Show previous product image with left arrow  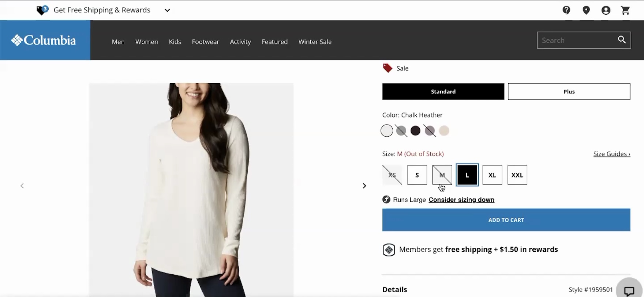click(22, 186)
